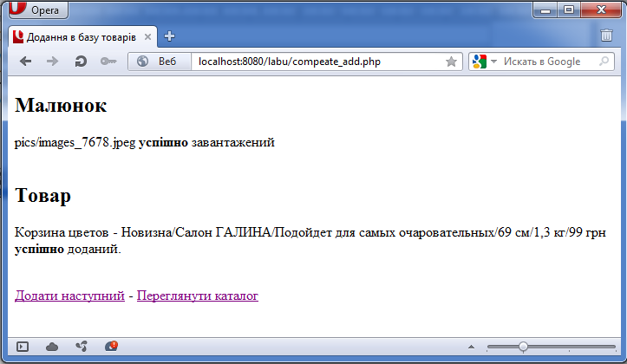Reload the current page
Viewport: 627px width, 364px height.
(x=81, y=62)
